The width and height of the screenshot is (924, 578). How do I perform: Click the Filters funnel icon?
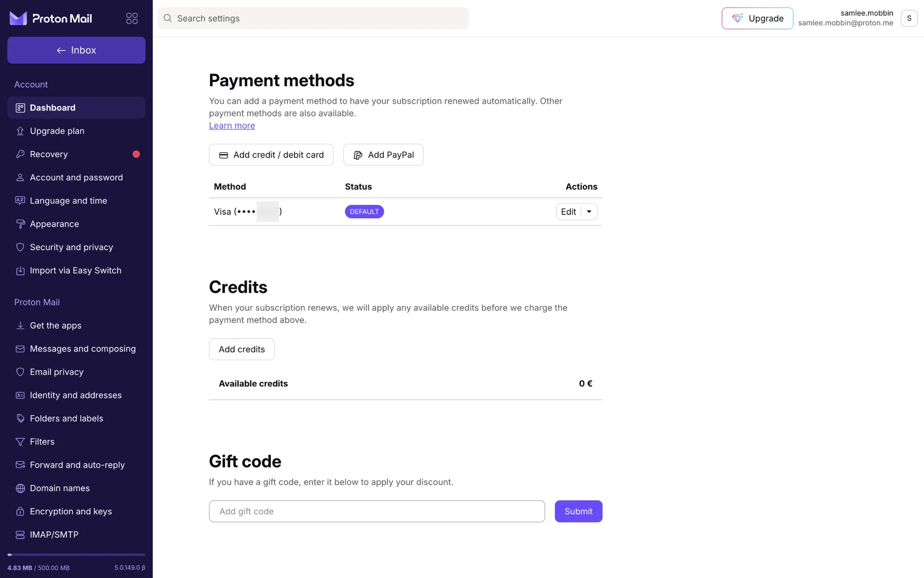(x=20, y=442)
